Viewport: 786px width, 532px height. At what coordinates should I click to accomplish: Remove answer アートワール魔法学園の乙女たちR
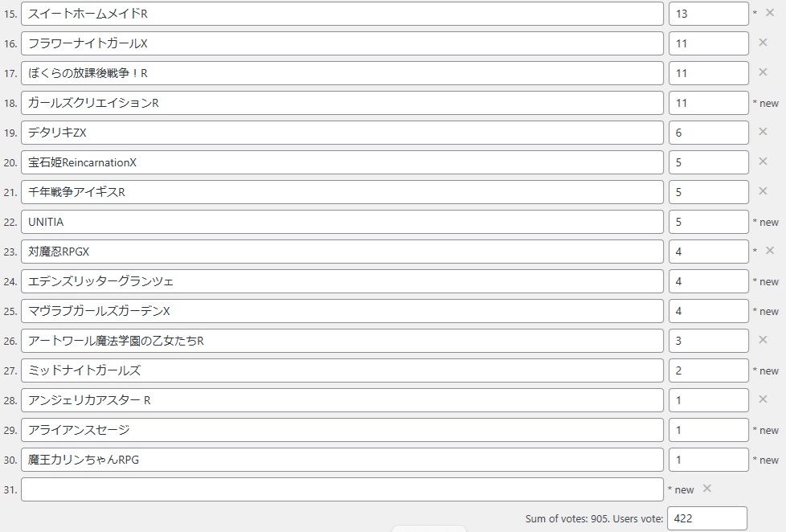tap(763, 340)
